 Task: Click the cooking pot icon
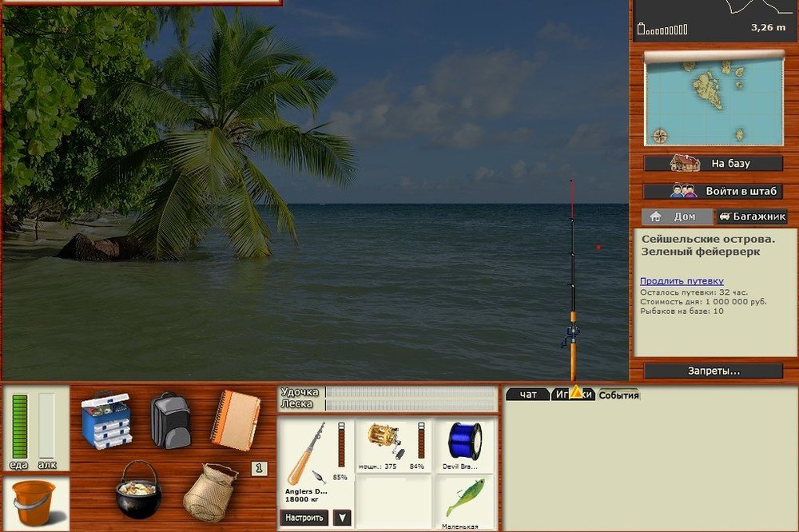pyautogui.click(x=138, y=490)
